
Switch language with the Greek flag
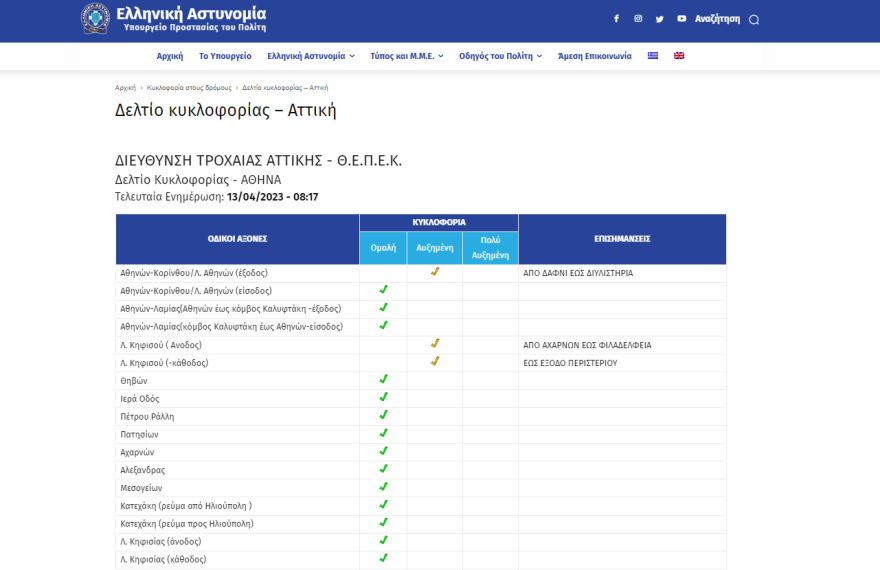[653, 56]
